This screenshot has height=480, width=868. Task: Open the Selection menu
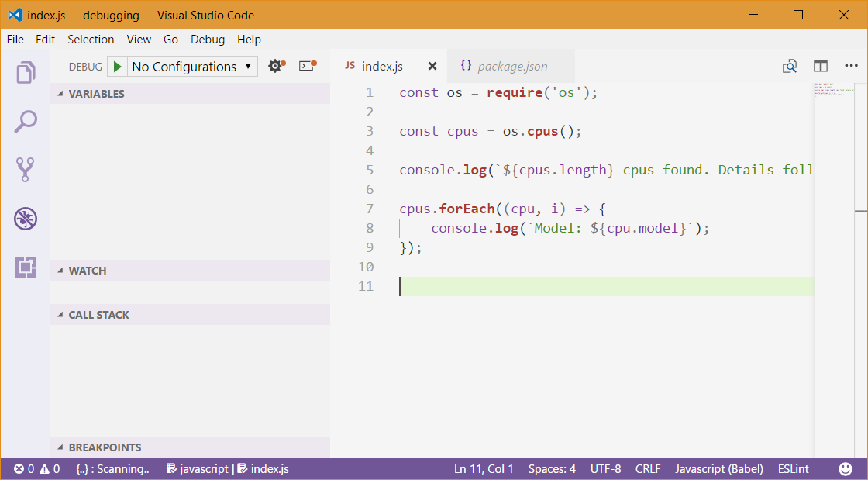point(91,40)
